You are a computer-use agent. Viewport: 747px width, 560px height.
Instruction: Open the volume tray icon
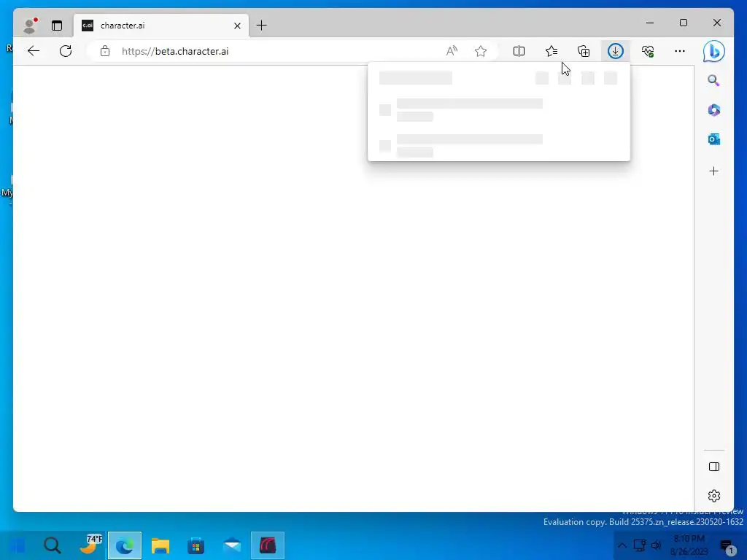coord(657,545)
